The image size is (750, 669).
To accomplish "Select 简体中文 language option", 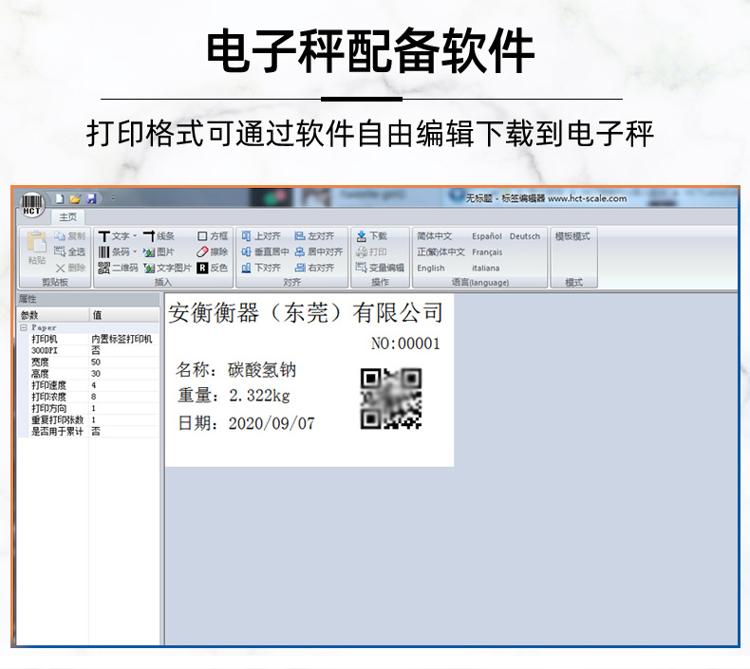I will coord(434,236).
